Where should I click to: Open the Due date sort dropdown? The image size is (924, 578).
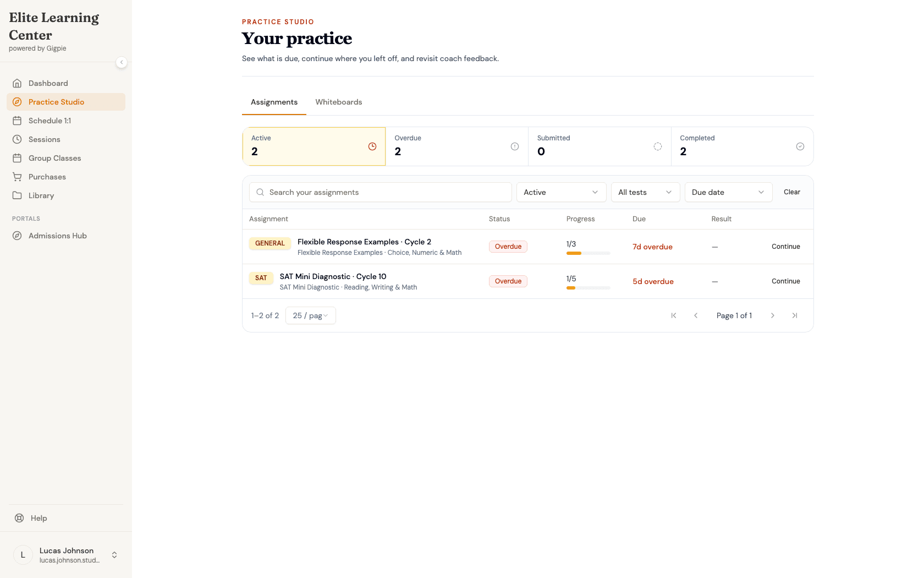pos(728,192)
